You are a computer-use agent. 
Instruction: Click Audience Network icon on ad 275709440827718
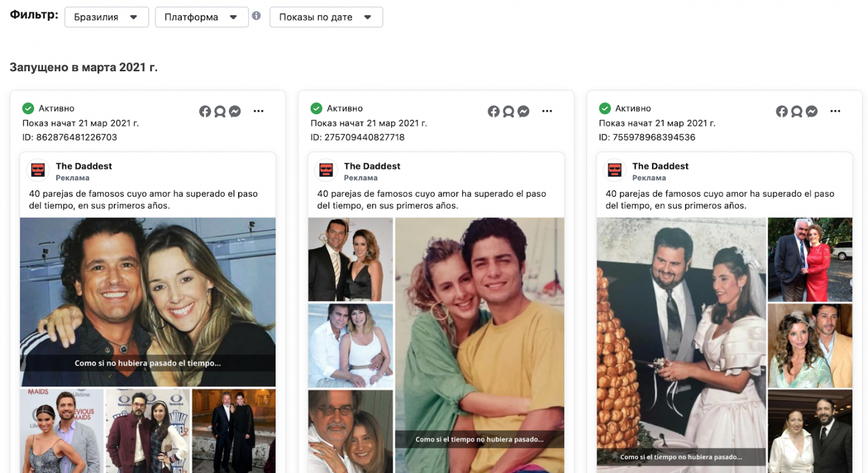[508, 112]
